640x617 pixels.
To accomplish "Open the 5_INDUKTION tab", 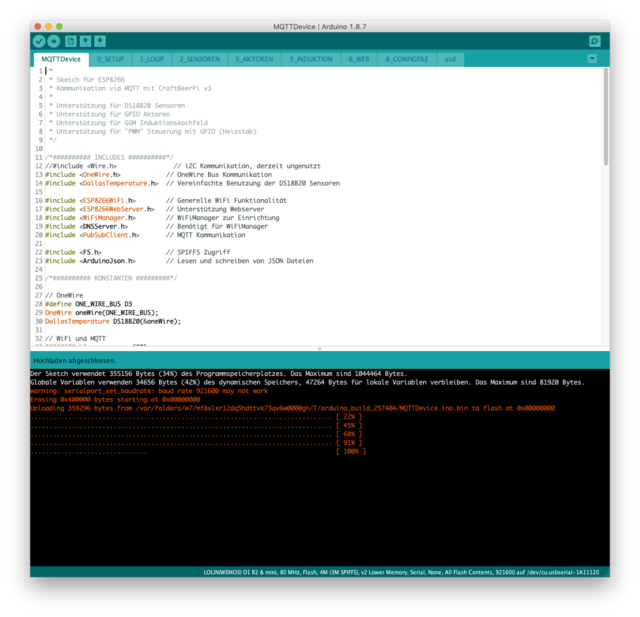I will point(311,59).
